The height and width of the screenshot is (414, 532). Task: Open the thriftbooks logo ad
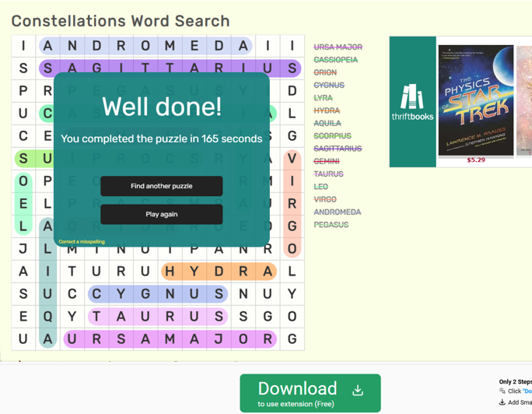(x=412, y=102)
